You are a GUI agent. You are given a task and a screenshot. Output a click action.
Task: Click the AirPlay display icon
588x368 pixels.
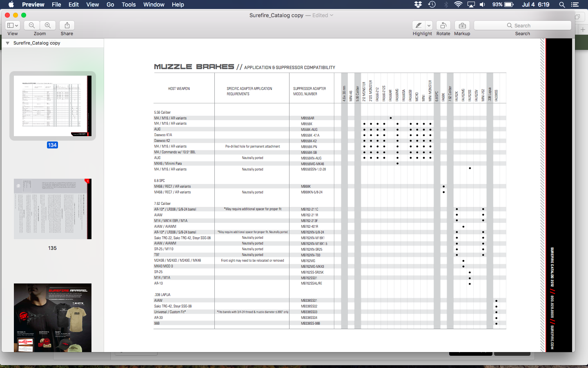point(471,4)
